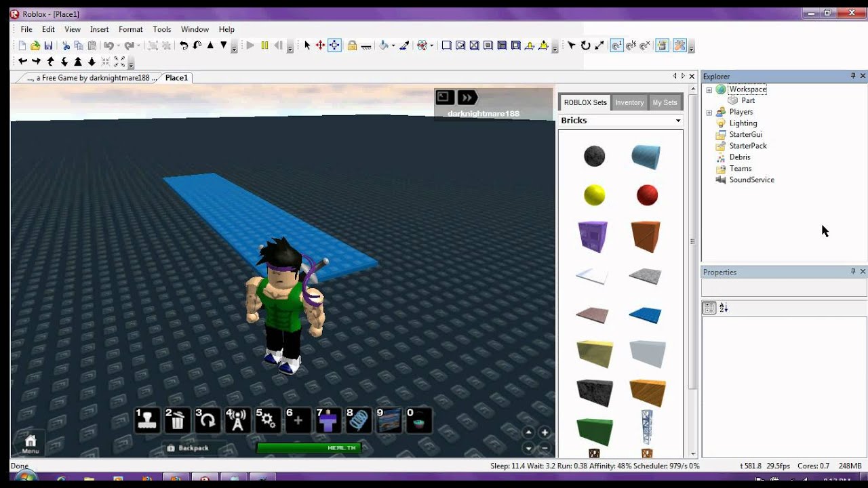Viewport: 868px width, 488px height.
Task: Click the dropper color pick tool
Action: click(405, 45)
